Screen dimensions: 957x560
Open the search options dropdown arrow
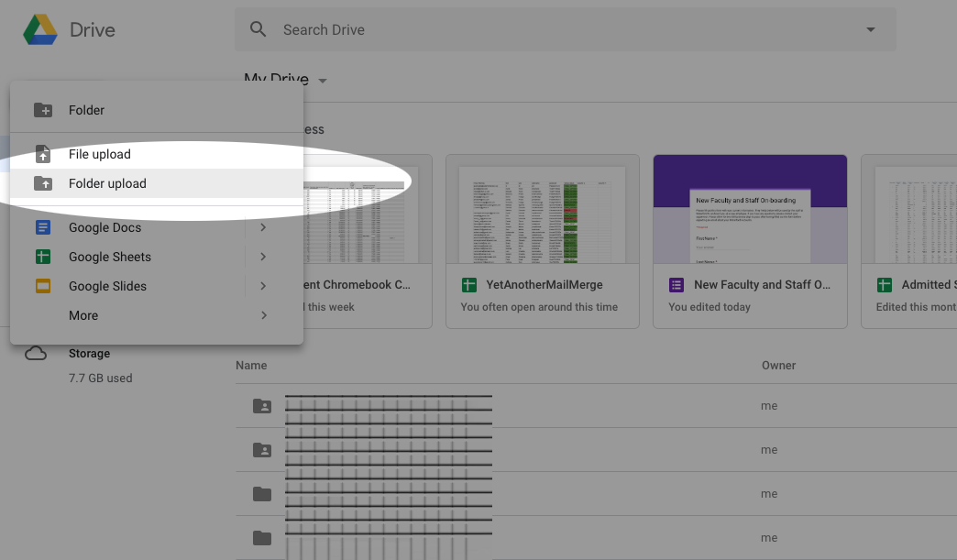(870, 30)
